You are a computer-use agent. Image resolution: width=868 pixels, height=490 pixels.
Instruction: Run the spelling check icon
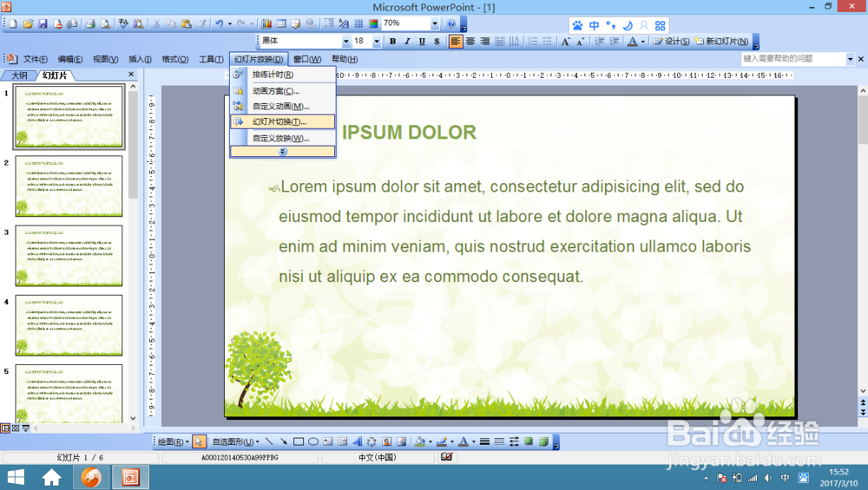[x=123, y=23]
